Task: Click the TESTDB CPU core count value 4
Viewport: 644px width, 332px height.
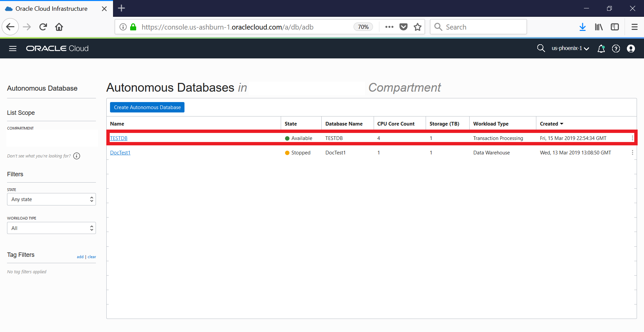Action: point(379,138)
